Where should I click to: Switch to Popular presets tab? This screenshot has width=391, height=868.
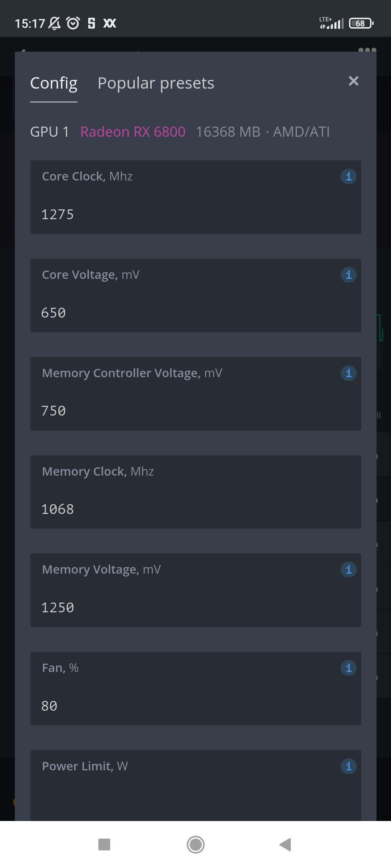coord(156,84)
